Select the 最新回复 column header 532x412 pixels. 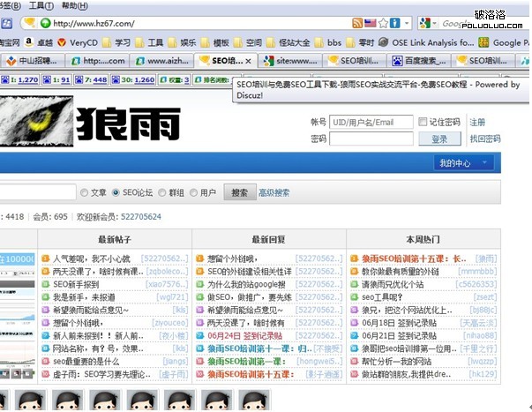point(269,239)
